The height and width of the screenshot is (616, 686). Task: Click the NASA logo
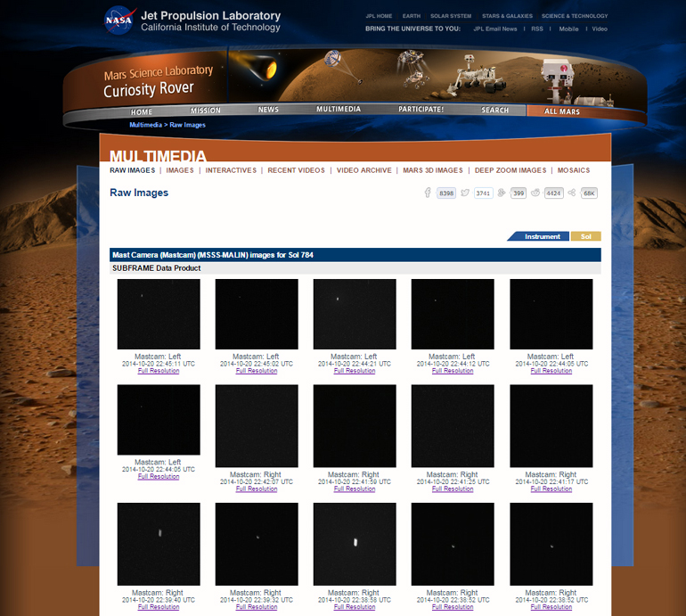click(x=119, y=21)
